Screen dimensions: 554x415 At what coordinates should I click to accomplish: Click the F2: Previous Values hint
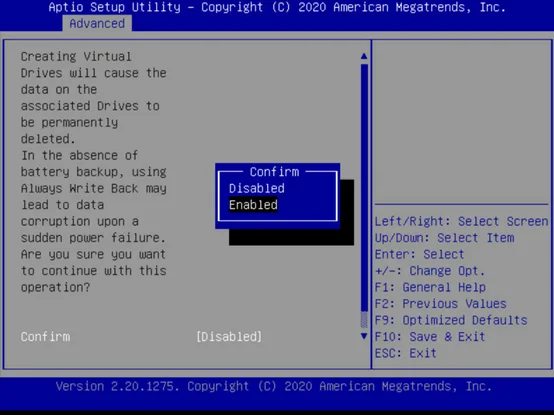coord(441,304)
